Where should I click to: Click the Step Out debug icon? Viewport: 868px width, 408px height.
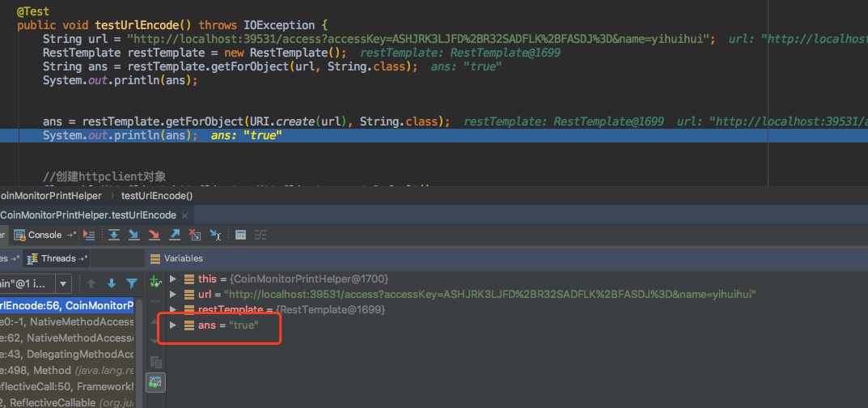click(174, 235)
